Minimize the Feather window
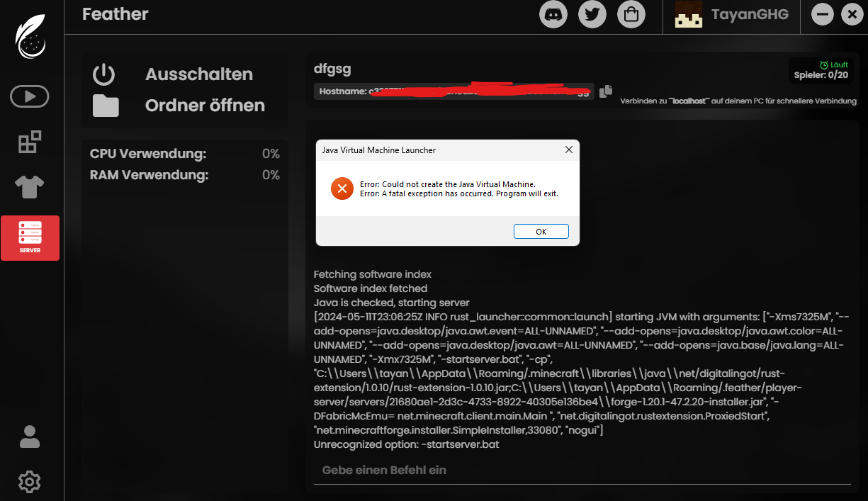Viewport: 868px width, 501px height. 822,14
